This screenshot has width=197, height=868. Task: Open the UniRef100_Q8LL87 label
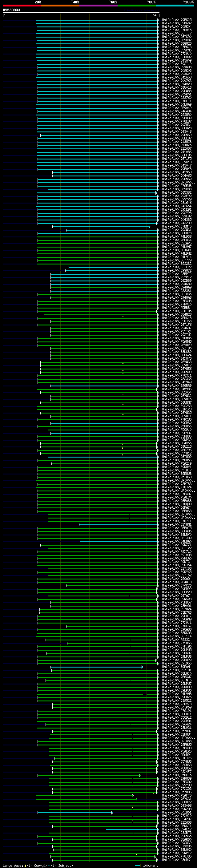pos(177,139)
